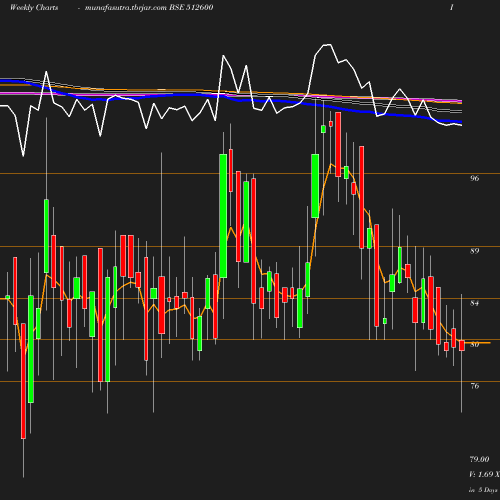Click the "79.00" closing price value
Viewport: 500px width, 500px height.
479,459
